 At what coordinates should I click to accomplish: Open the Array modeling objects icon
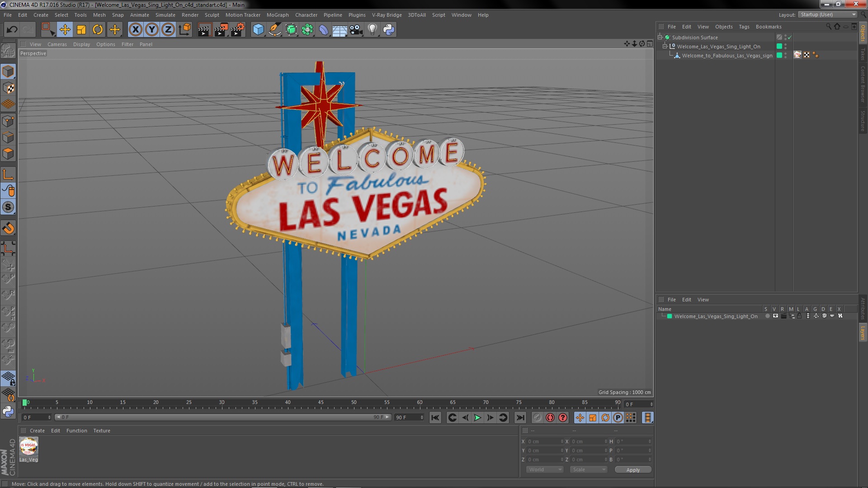coord(307,30)
